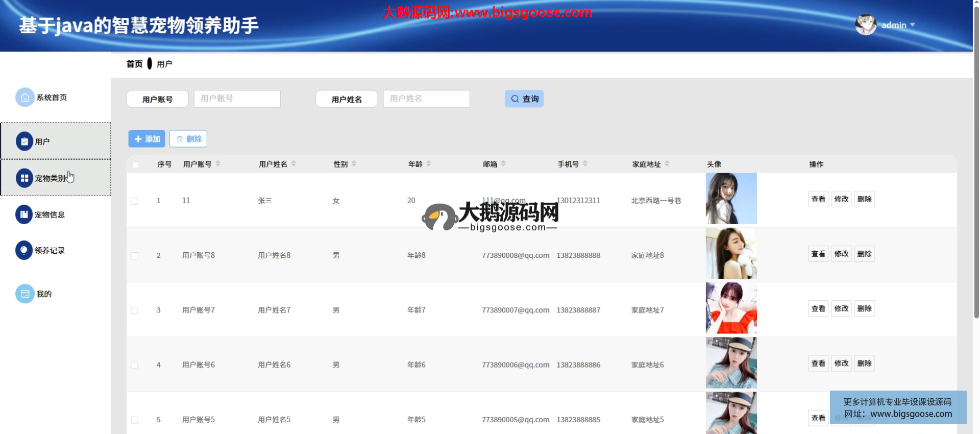The width and height of the screenshot is (980, 434).
Task: Click the 系统首页 home icon in sidebar
Action: [24, 98]
